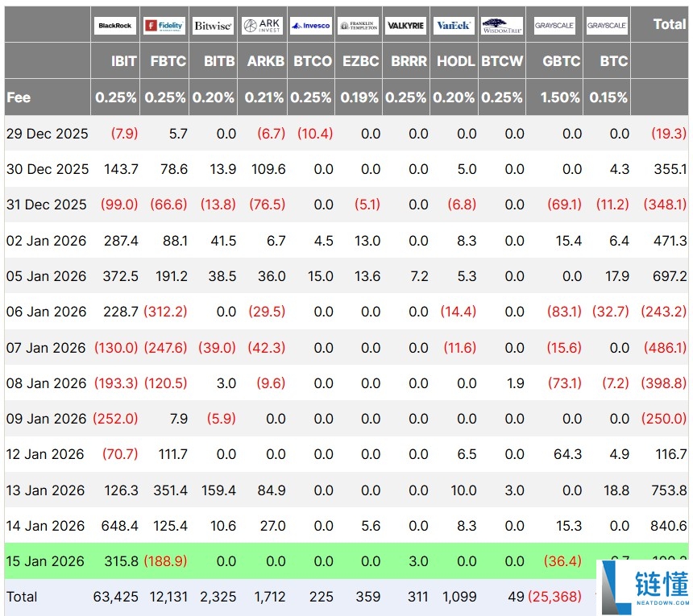Select the VanEck logo icon
Screen dimensions: 693x616
click(x=454, y=26)
